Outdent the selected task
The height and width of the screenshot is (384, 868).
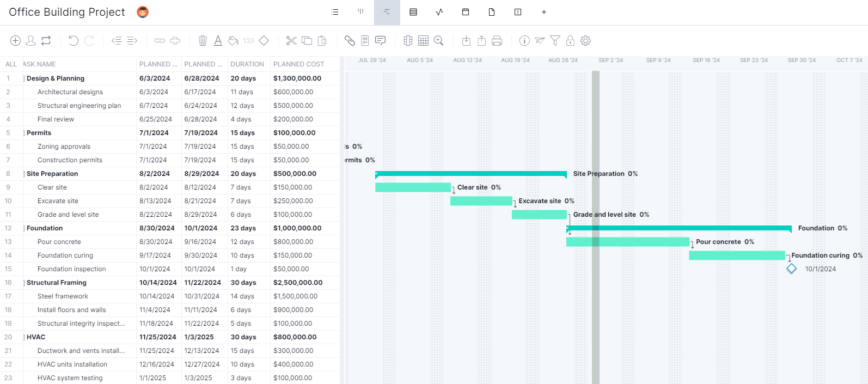point(117,40)
